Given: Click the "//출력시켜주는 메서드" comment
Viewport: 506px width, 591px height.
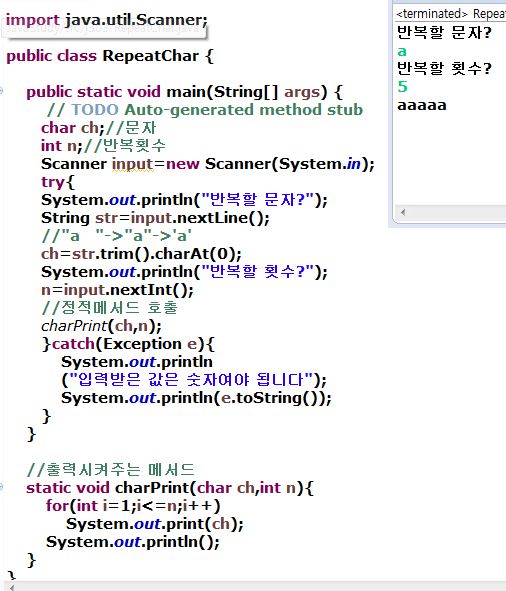Looking at the screenshot, I should (111, 470).
